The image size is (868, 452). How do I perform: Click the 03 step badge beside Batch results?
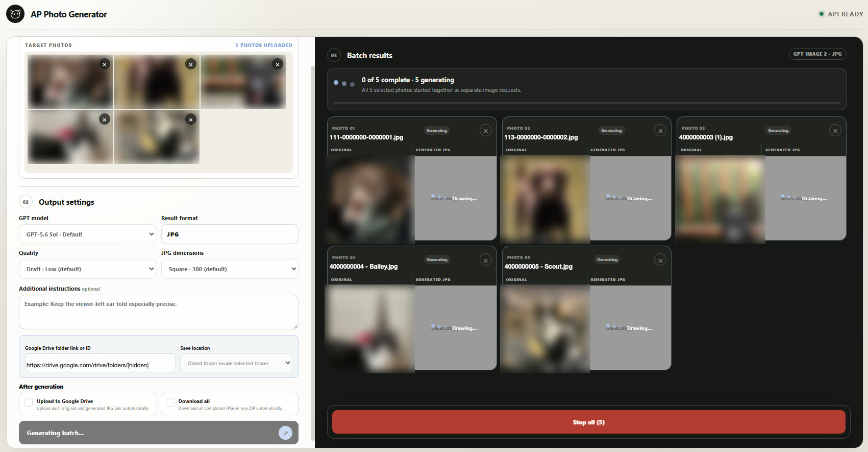[334, 55]
